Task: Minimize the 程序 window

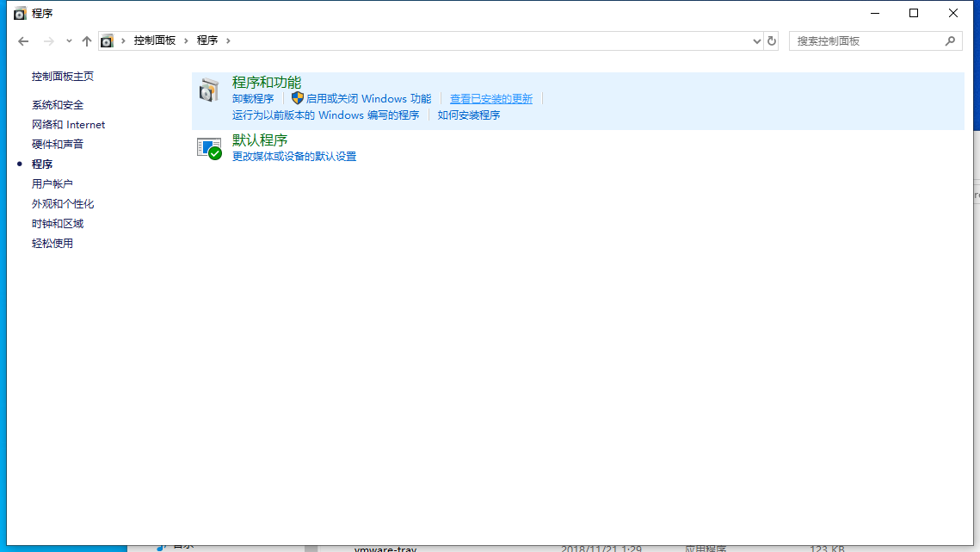Action: pyautogui.click(x=875, y=13)
